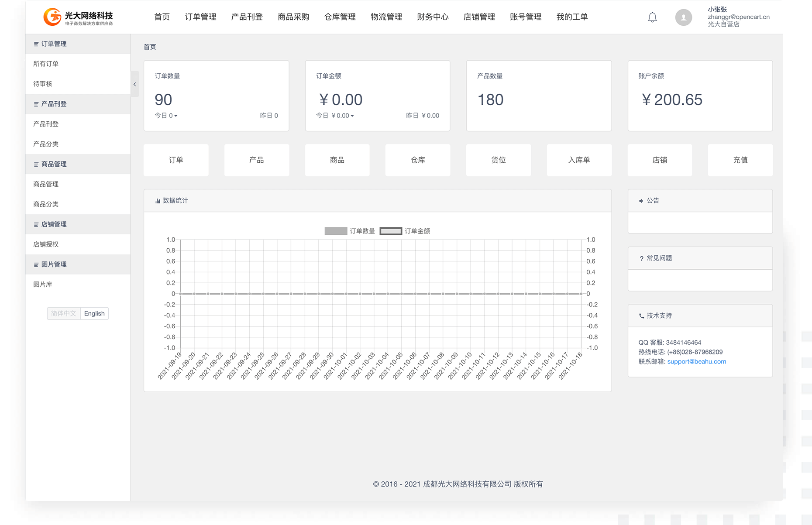Click the 常见问题 question mark icon
The width and height of the screenshot is (812, 525).
point(641,258)
